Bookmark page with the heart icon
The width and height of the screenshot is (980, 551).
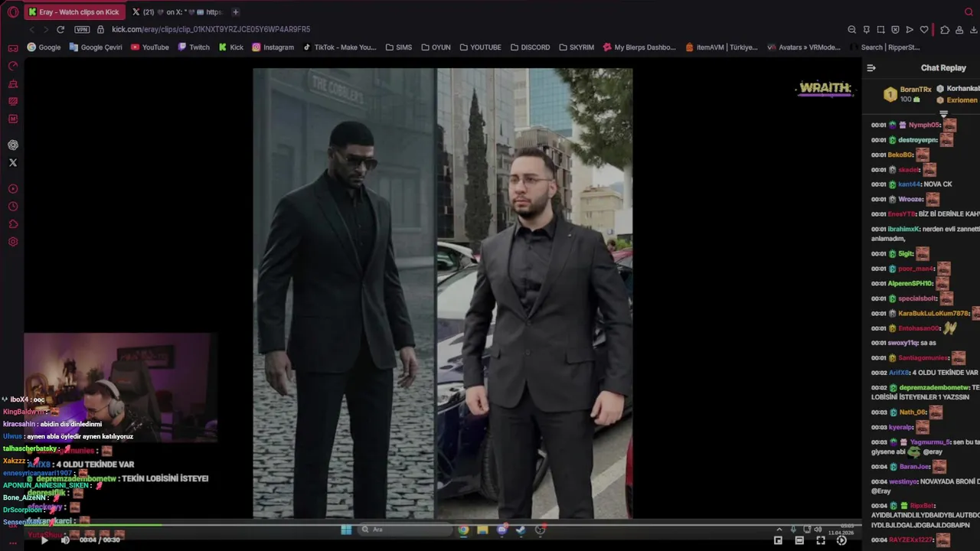(924, 30)
